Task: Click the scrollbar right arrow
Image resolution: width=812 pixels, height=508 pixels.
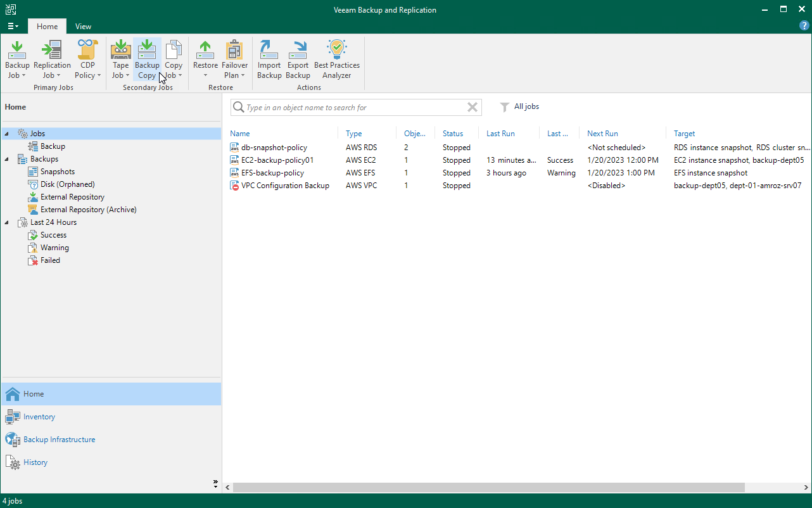Action: [806, 487]
